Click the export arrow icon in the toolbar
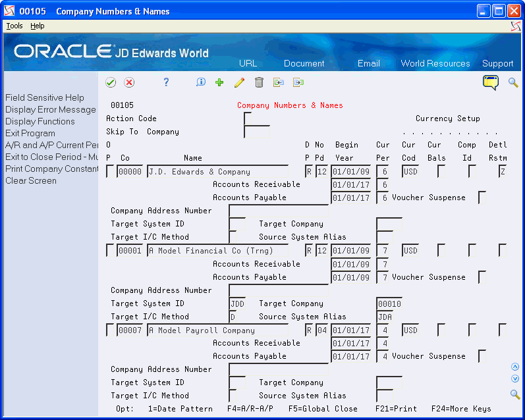The width and height of the screenshot is (525, 420). point(298,82)
